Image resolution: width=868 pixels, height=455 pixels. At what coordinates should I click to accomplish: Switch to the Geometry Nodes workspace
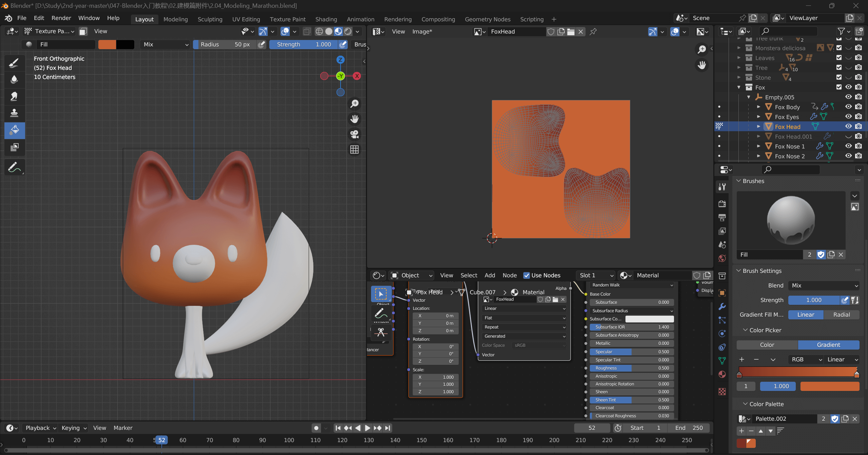[x=487, y=19]
